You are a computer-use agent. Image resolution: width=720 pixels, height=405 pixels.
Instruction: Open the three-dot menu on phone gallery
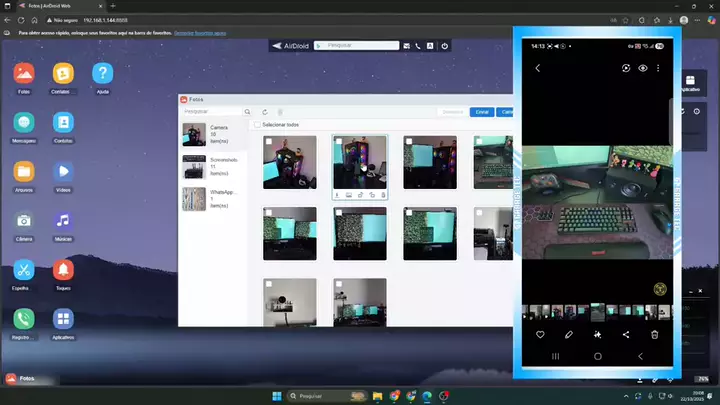[x=660, y=68]
